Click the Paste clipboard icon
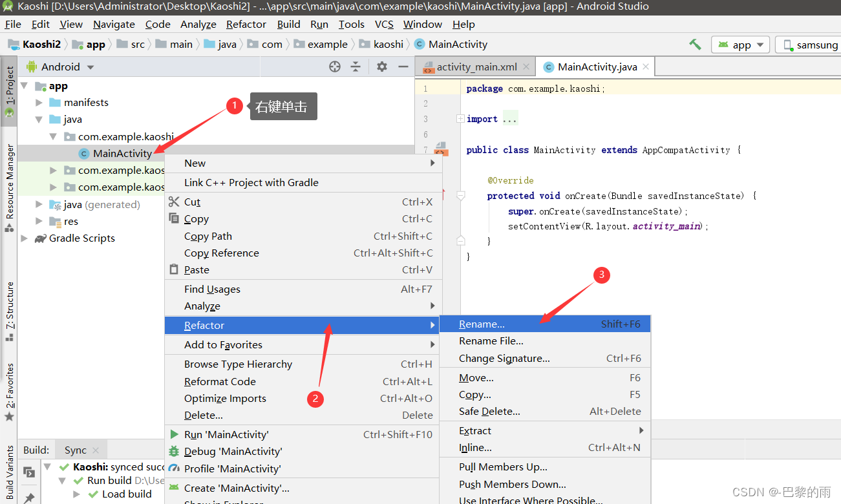Image resolution: width=841 pixels, height=504 pixels. tap(174, 269)
